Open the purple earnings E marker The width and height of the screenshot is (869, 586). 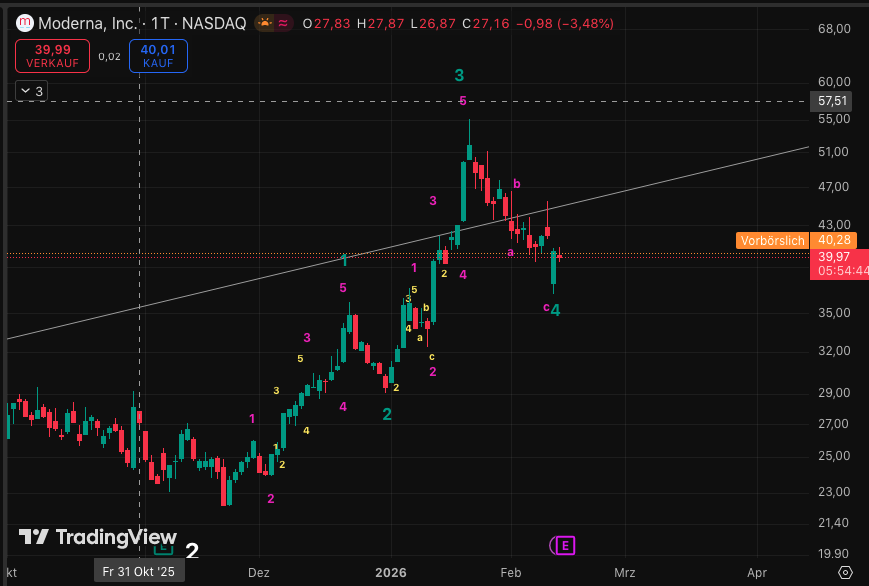tap(563, 545)
